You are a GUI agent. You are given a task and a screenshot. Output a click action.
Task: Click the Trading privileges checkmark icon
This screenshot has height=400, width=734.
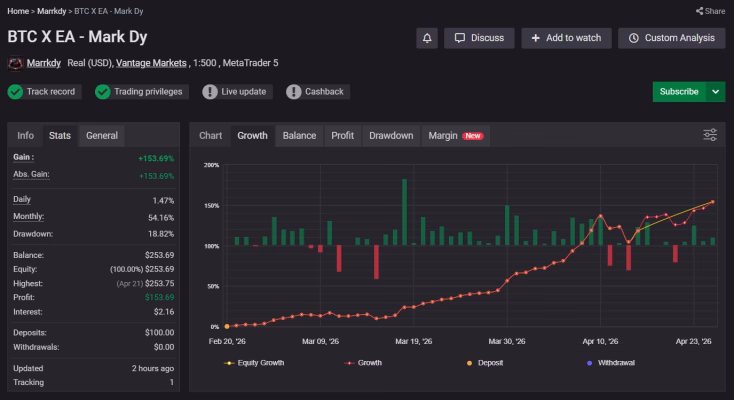pyautogui.click(x=102, y=92)
